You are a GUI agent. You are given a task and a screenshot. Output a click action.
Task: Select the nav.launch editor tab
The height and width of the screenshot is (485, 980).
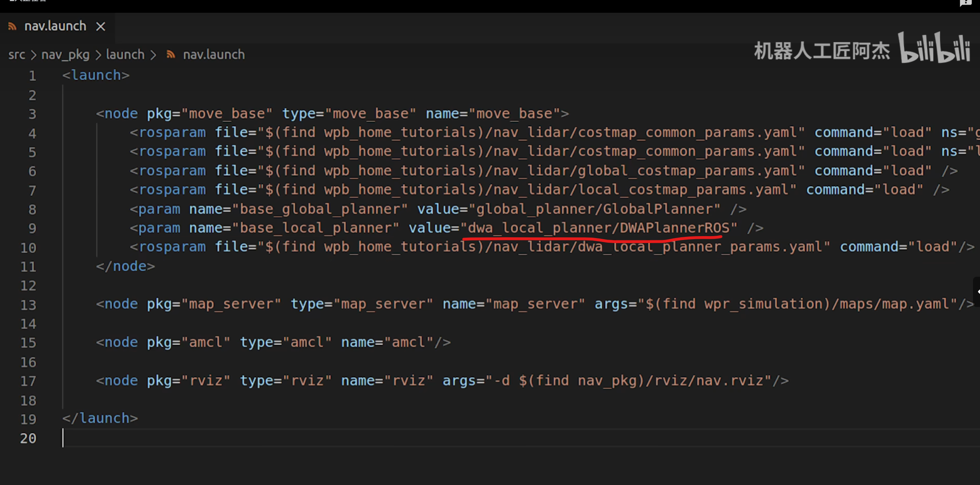pos(55,26)
